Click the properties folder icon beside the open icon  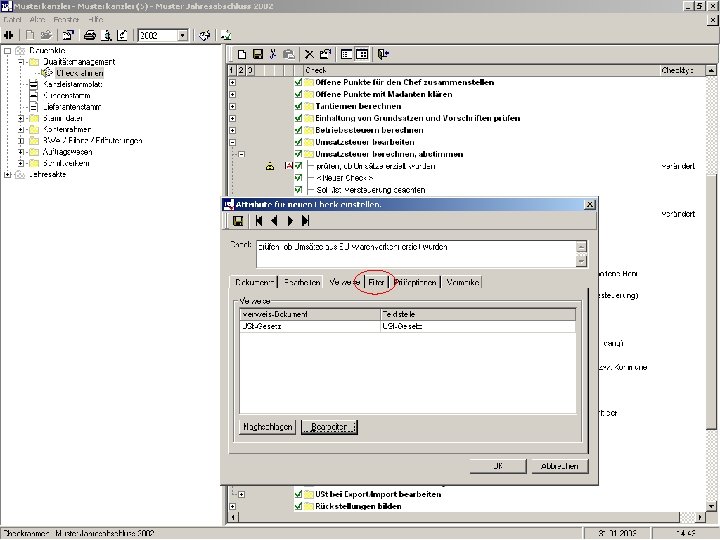[x=68, y=35]
